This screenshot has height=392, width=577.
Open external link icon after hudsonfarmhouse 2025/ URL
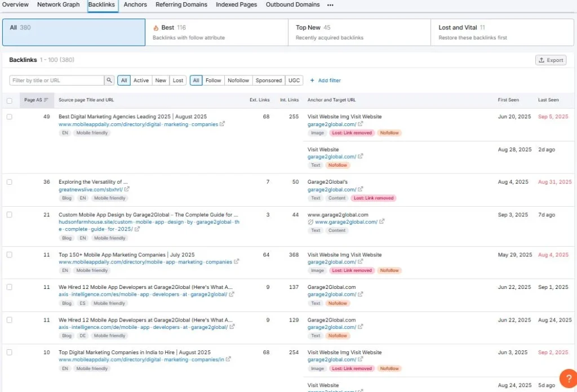point(137,229)
